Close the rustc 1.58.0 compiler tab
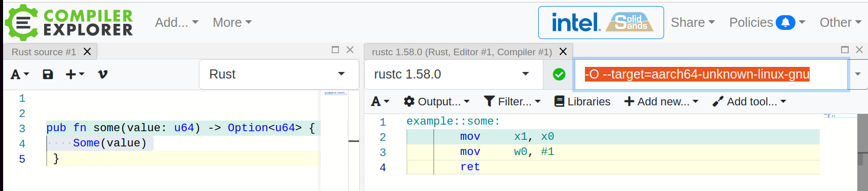The width and height of the screenshot is (868, 191). 563,52
